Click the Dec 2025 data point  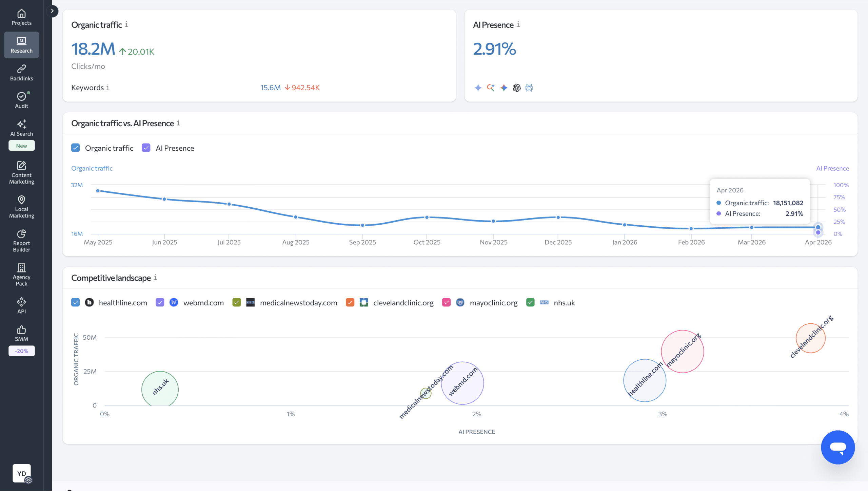coord(558,218)
